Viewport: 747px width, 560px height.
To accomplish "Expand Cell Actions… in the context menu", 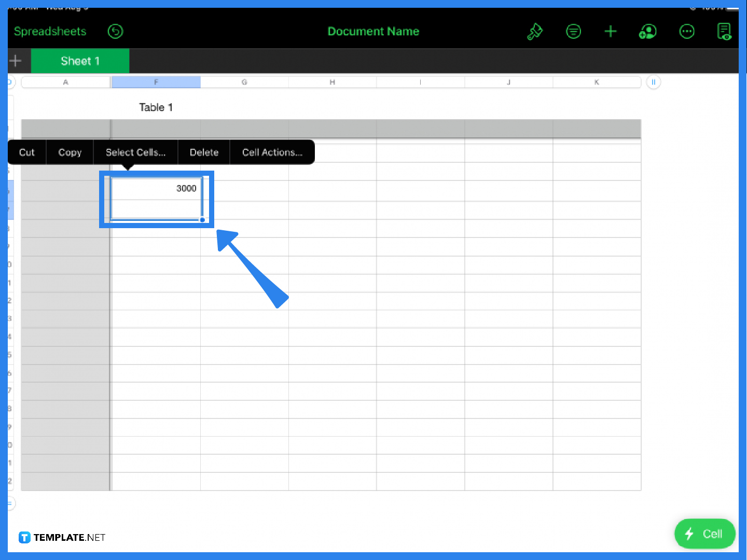I will point(272,152).
